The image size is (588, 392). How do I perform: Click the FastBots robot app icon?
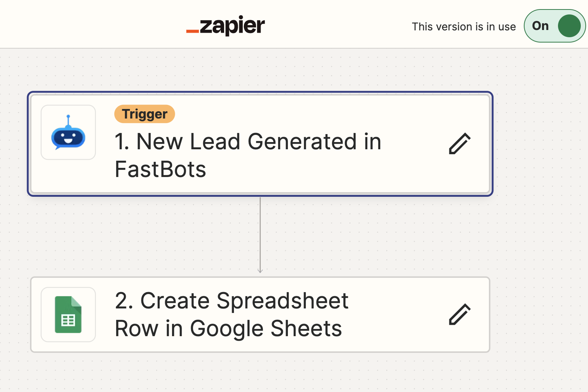pos(68,132)
